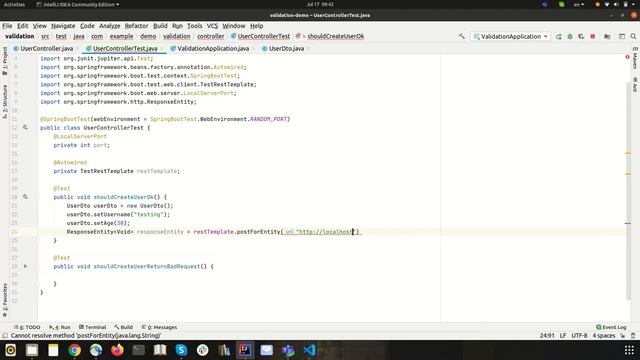This screenshot has width=640, height=360.
Task: Open the Navigate menu
Action: tap(63, 26)
